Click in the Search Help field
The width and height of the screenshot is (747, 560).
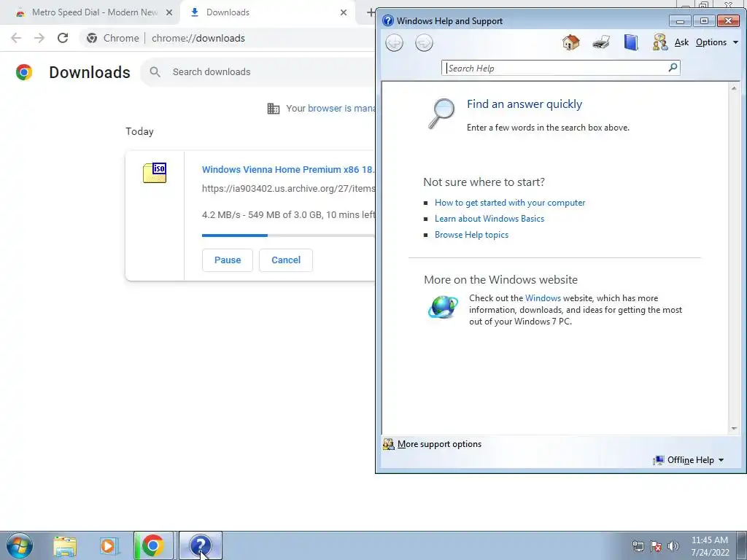pos(556,68)
